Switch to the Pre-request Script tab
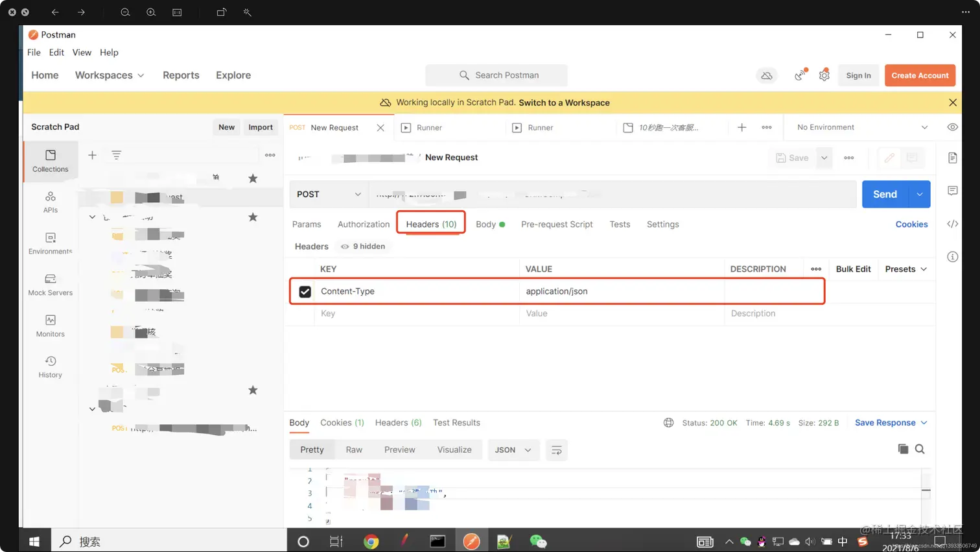Screen dimensions: 980x552 (557, 224)
